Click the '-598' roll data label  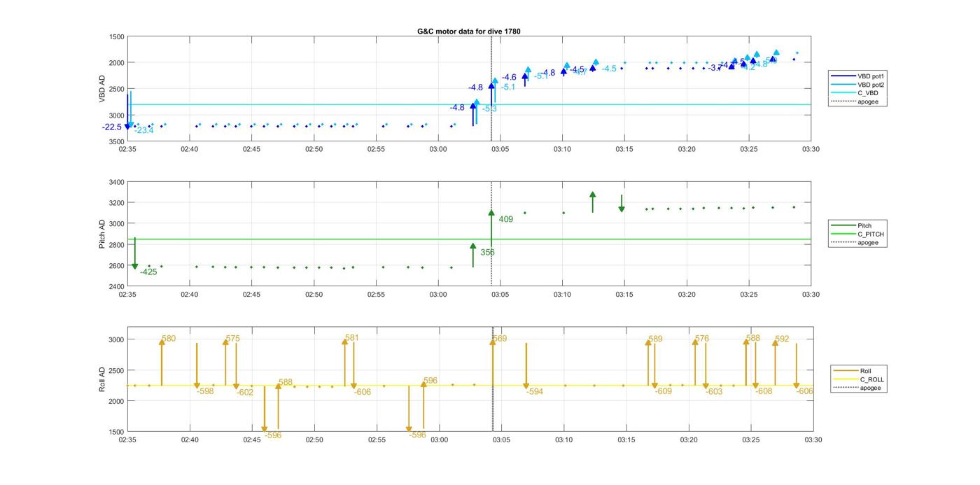click(205, 391)
